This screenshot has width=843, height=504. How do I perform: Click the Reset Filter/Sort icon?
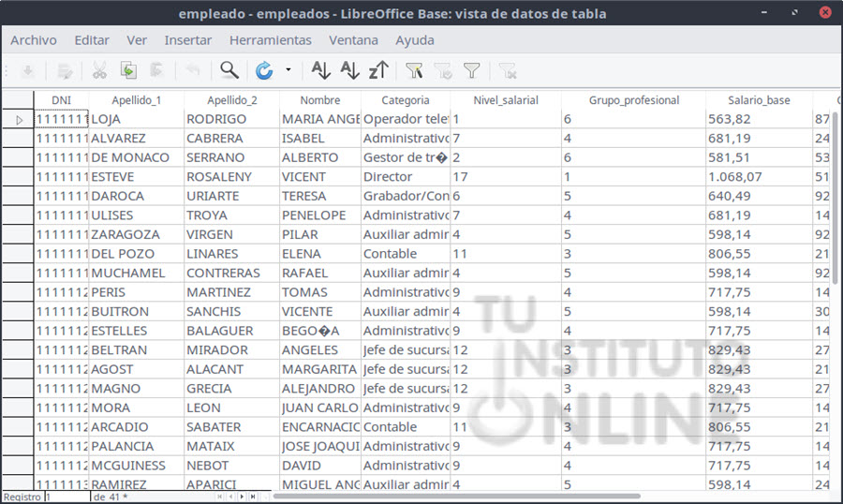(x=507, y=70)
